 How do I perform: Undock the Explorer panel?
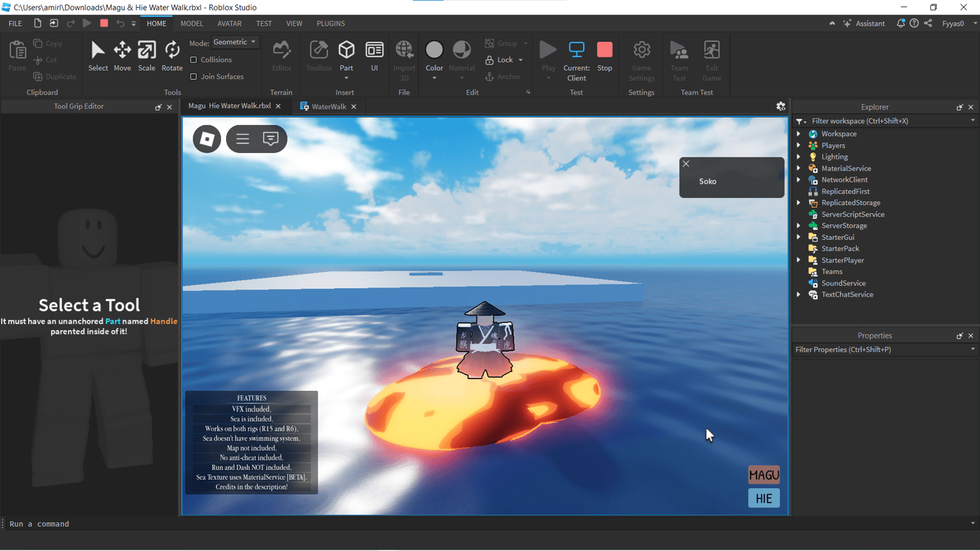coord(960,107)
